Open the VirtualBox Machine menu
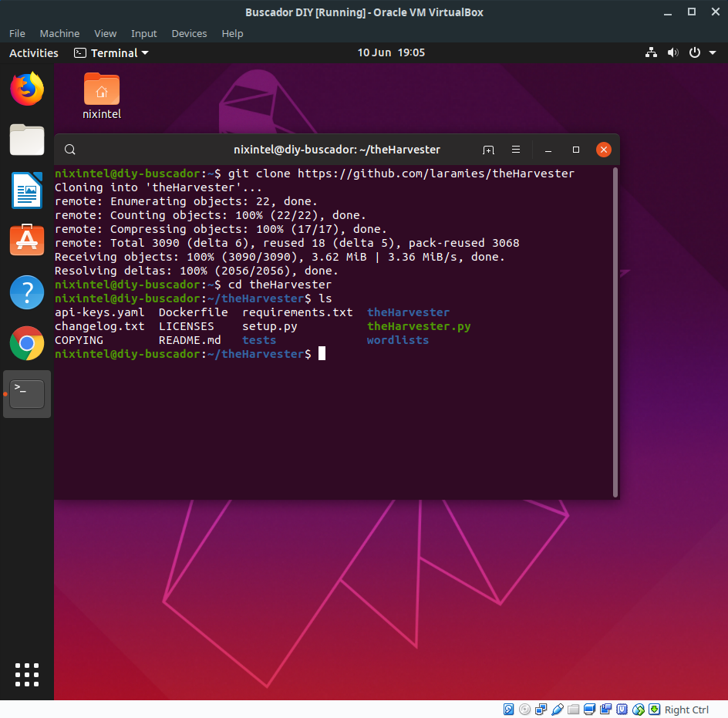728x718 pixels. point(59,33)
